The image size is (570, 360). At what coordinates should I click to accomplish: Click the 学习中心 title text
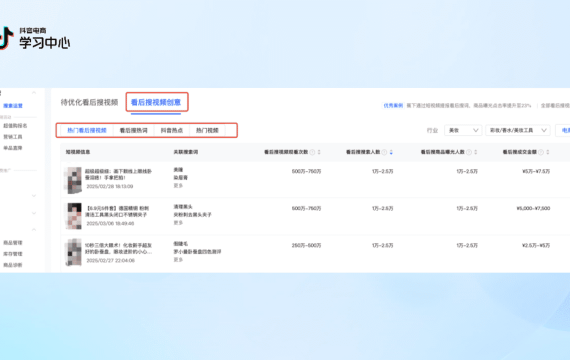point(45,43)
